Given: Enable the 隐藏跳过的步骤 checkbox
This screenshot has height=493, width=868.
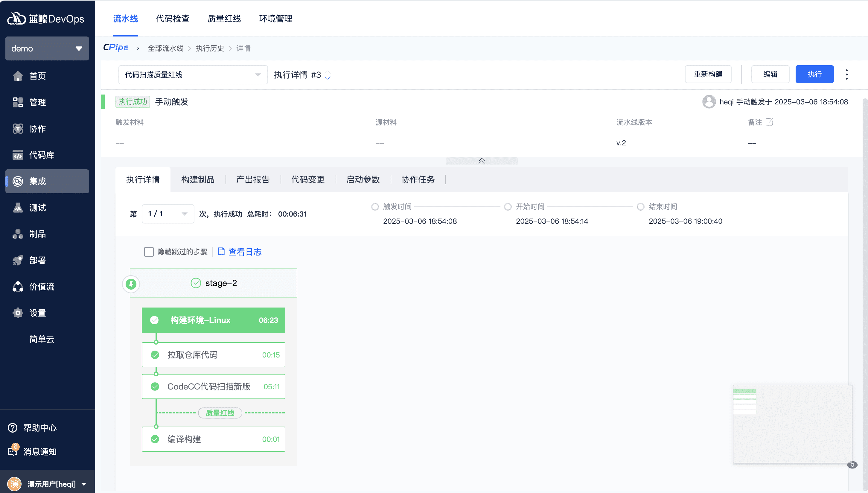Looking at the screenshot, I should click(x=149, y=252).
